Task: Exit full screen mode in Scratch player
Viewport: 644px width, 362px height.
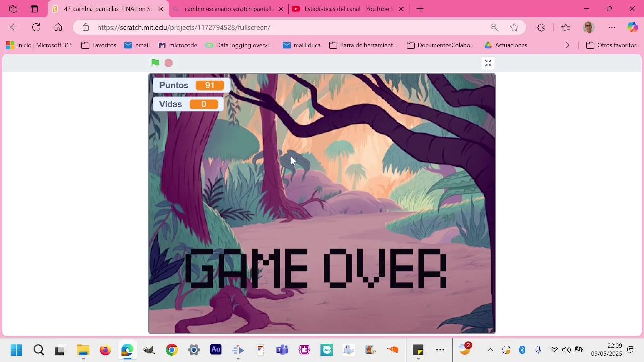Action: pos(488,63)
